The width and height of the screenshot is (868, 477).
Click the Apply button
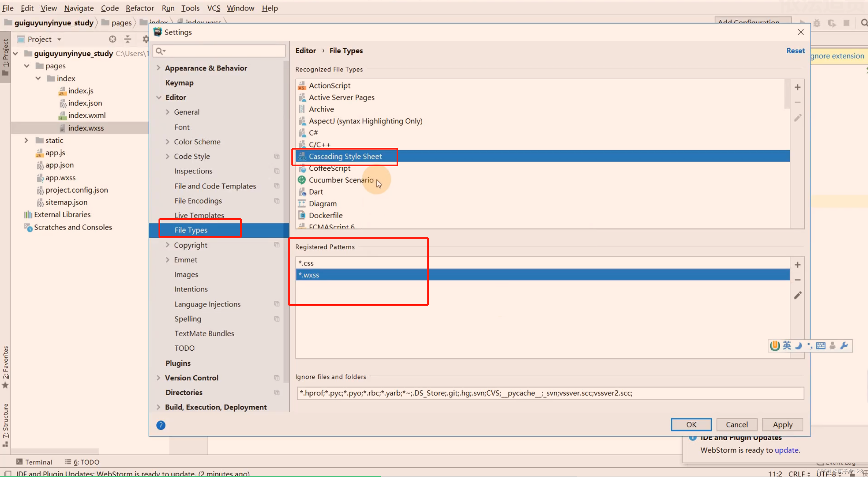[782, 425]
